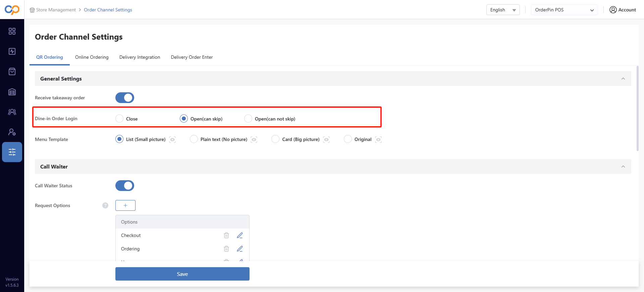
Task: Click the activity chart sidebar icon
Action: [12, 51]
